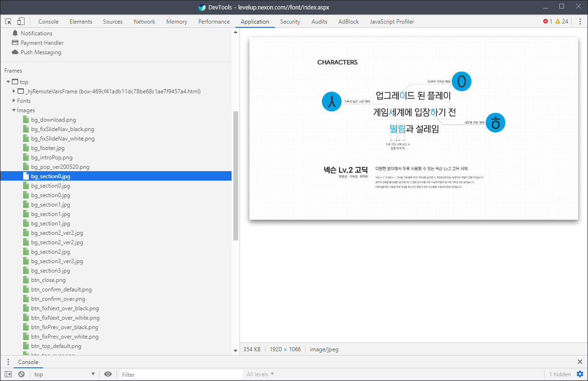Click the yellow warnings count badge
This screenshot has height=381, width=588.
tap(562, 22)
